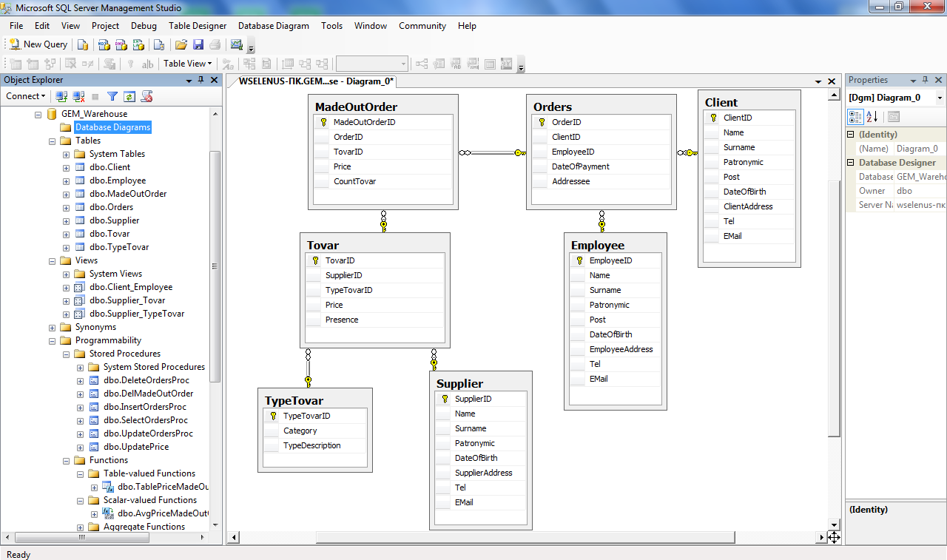The width and height of the screenshot is (947, 560).
Task: Toggle auto-hide pin on Object Explorer panel
Action: pos(200,80)
